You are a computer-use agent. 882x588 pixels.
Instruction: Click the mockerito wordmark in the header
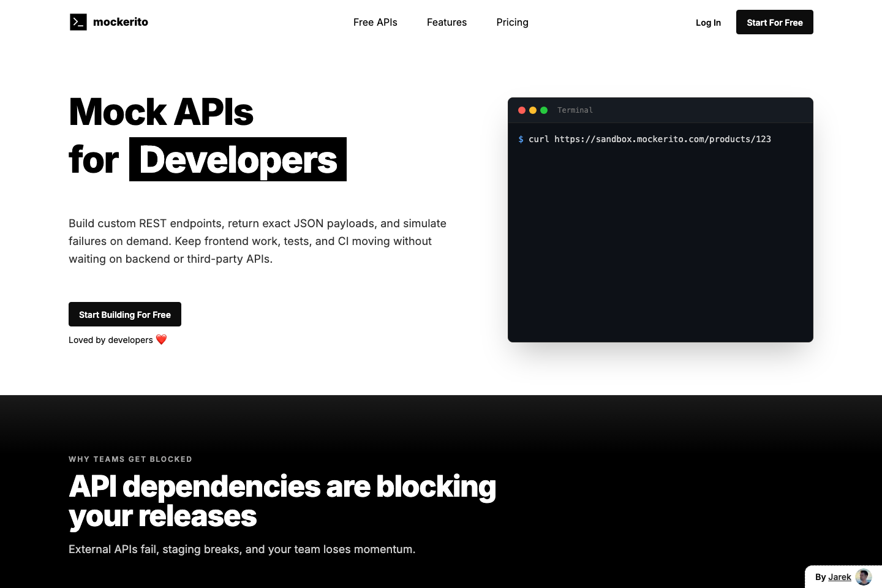(120, 22)
